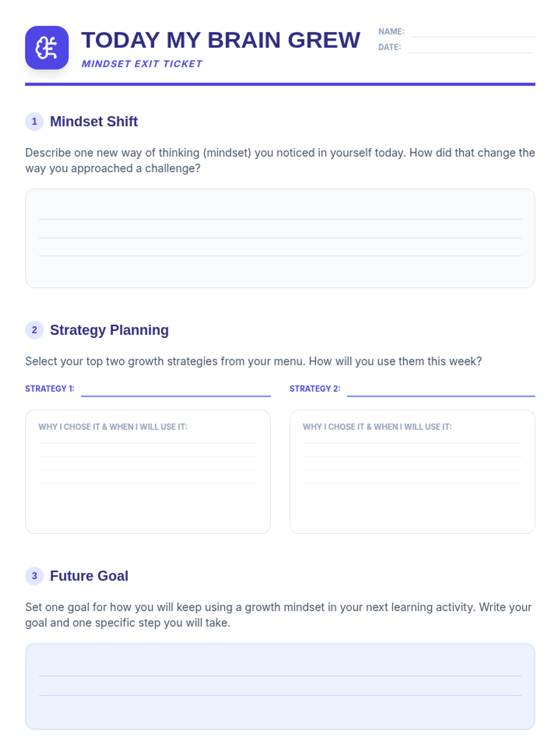Image resolution: width=560 pixels, height=747 pixels.
Task: Click the Mindset Exit Ticket subtitle
Action: click(x=142, y=64)
